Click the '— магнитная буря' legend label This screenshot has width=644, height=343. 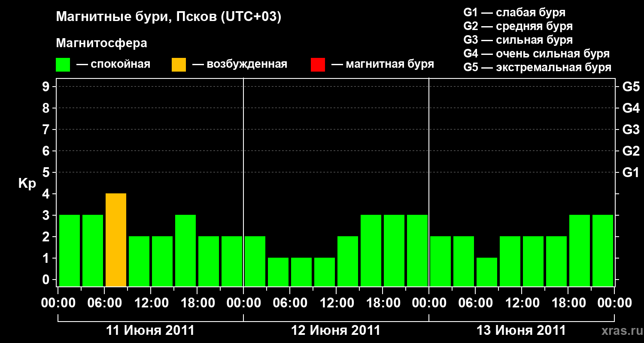click(x=383, y=64)
